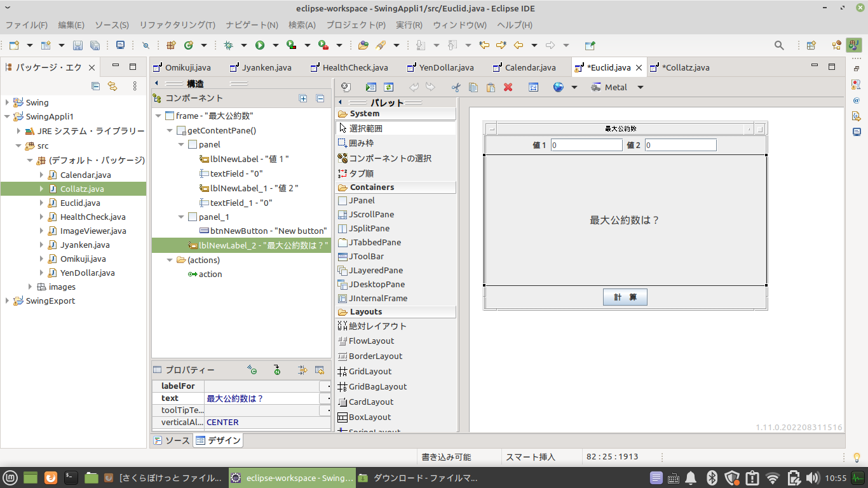868x488 pixels.
Task: Click the Paste icon in designer toolbar
Action: tap(490, 87)
